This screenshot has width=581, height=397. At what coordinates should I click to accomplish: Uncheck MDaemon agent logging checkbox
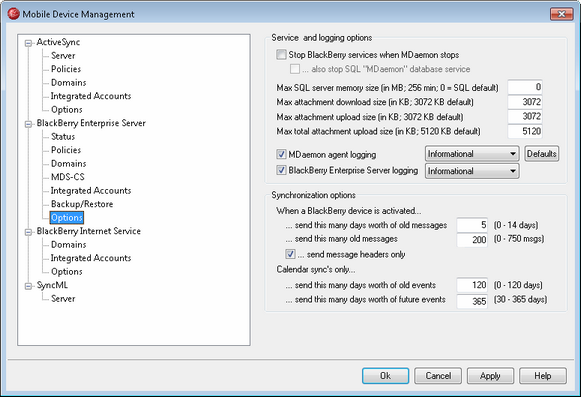[x=281, y=154]
